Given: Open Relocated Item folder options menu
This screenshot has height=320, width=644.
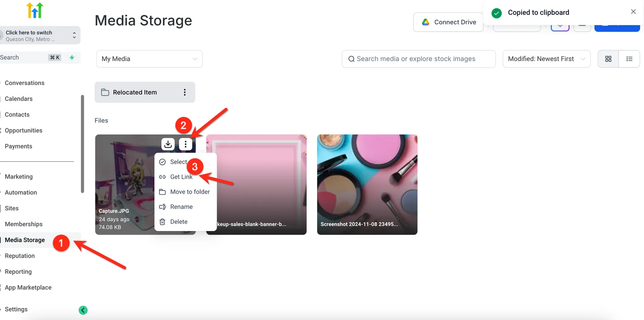Looking at the screenshot, I should click(185, 92).
